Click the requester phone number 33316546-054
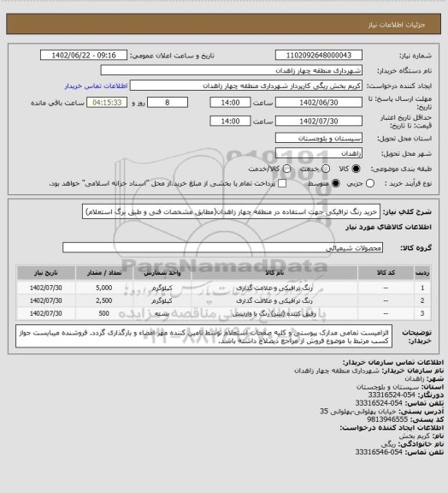 pyautogui.click(x=379, y=452)
